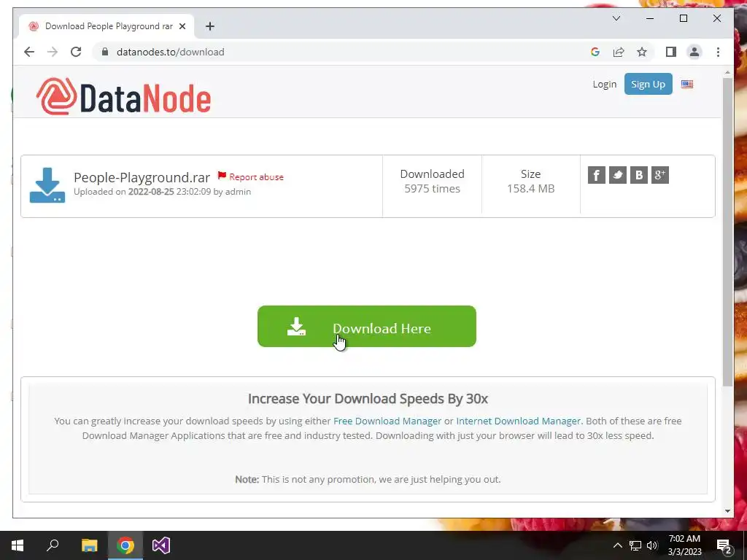This screenshot has width=747, height=560.
Task: Click the scrollbar up arrow
Action: (727, 72)
